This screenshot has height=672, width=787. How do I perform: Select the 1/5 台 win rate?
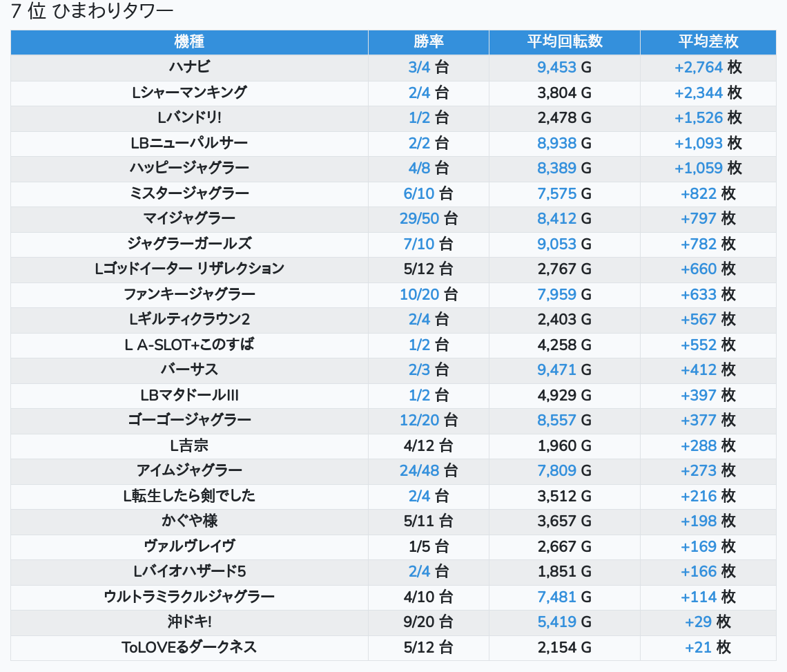[x=429, y=546]
